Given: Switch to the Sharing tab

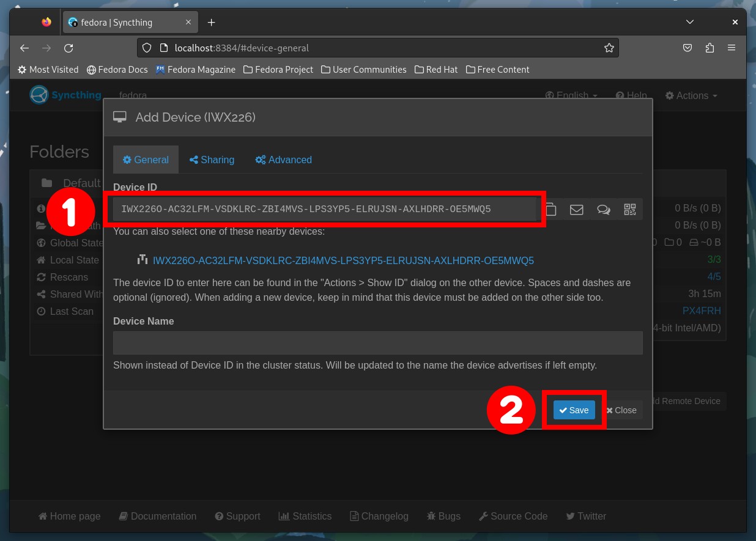Looking at the screenshot, I should click(212, 160).
